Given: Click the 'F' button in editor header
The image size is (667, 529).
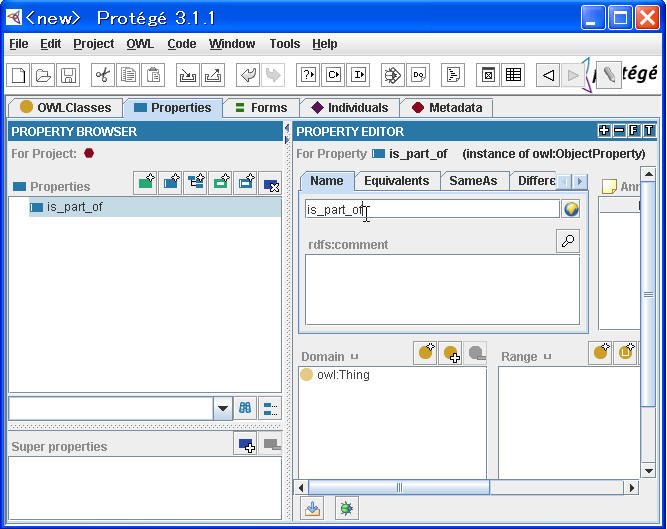Looking at the screenshot, I should [x=634, y=131].
